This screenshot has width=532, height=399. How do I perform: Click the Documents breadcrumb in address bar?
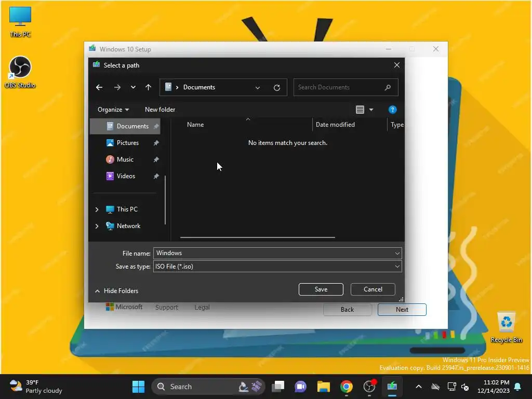[199, 87]
